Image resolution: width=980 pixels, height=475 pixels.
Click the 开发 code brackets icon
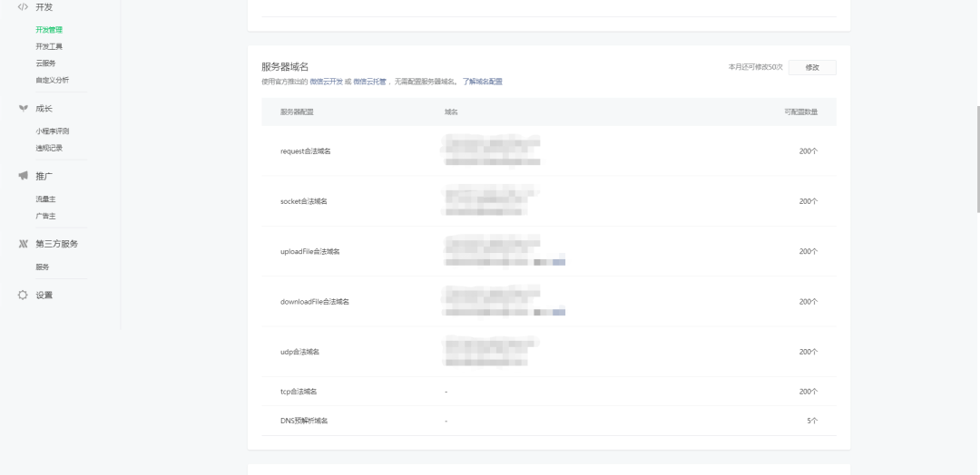click(23, 6)
